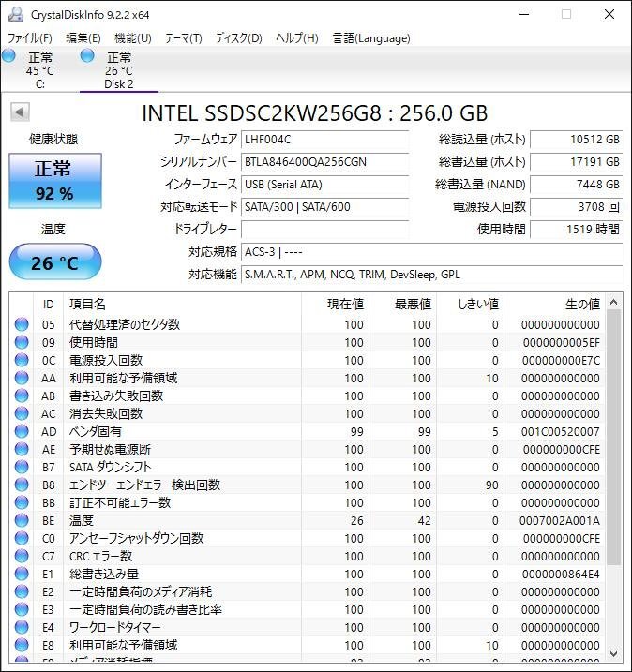This screenshot has width=632, height=672.
Task: Click the status icon for ID AE row
Action: point(22,449)
